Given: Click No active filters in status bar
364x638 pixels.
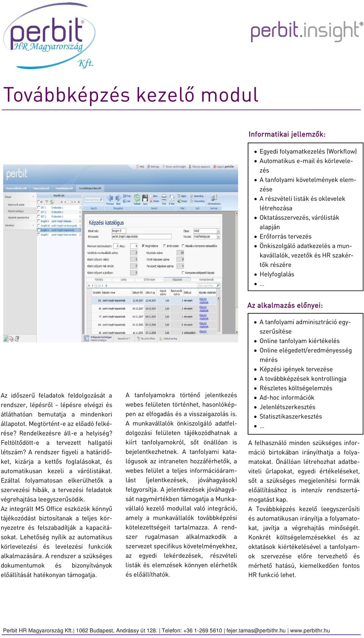Looking at the screenshot, I should 146,338.
